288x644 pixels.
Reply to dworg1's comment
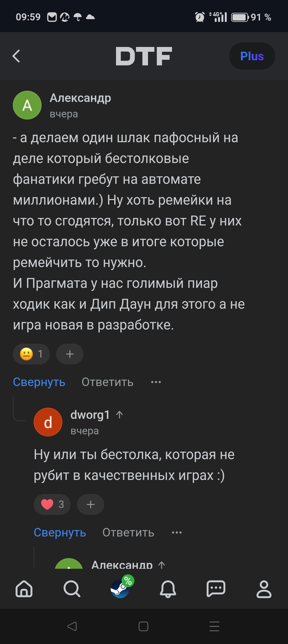(128, 532)
